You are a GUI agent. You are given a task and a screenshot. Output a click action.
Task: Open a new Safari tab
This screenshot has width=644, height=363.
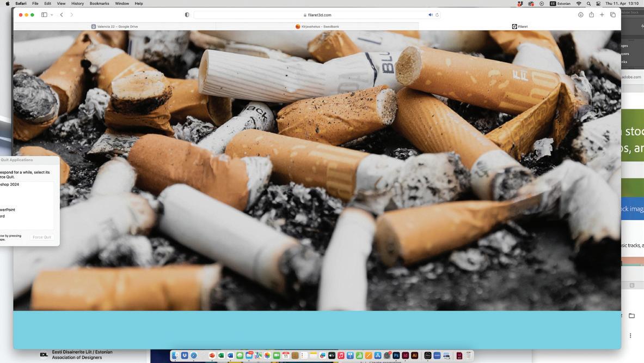602,15
